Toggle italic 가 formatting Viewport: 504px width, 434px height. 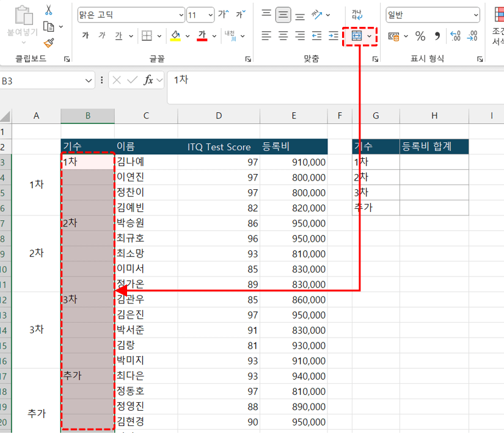pos(102,35)
